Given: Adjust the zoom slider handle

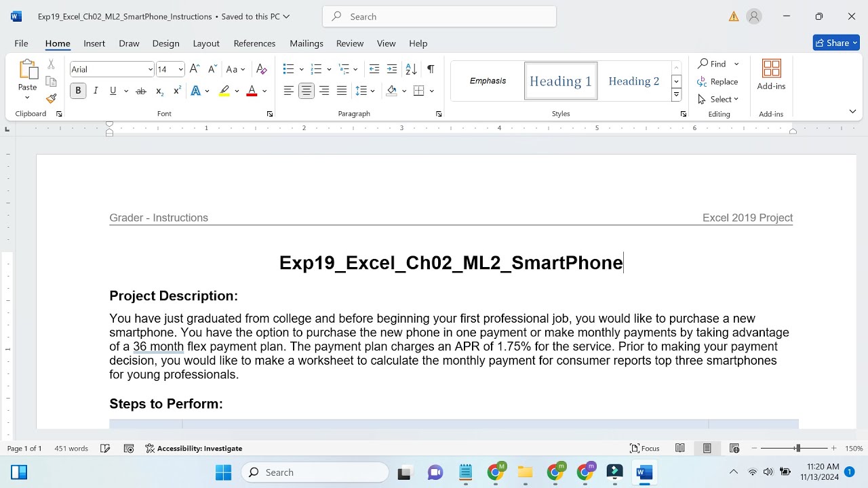Looking at the screenshot, I should [798, 448].
